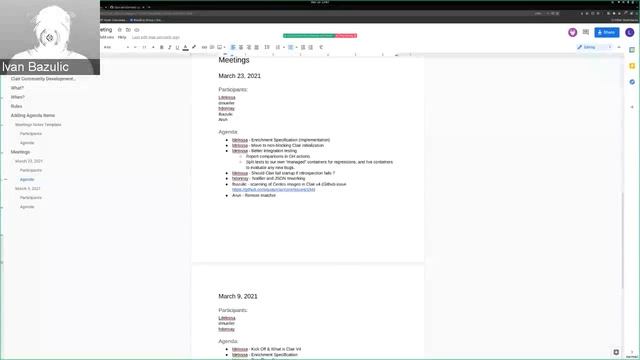Click the 'March 23, 2021' document heading
The image size is (640, 360).
(240, 76)
